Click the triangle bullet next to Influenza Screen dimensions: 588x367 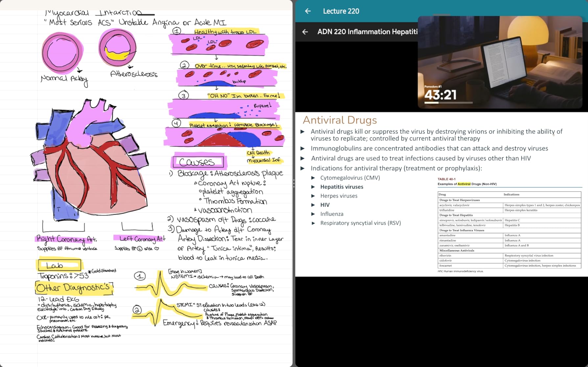313,214
